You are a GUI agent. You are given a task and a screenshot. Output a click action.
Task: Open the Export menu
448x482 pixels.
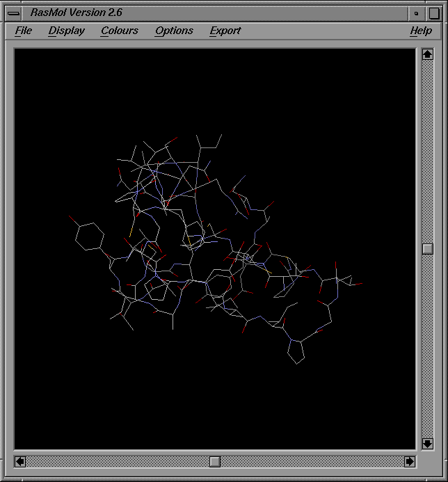point(225,31)
